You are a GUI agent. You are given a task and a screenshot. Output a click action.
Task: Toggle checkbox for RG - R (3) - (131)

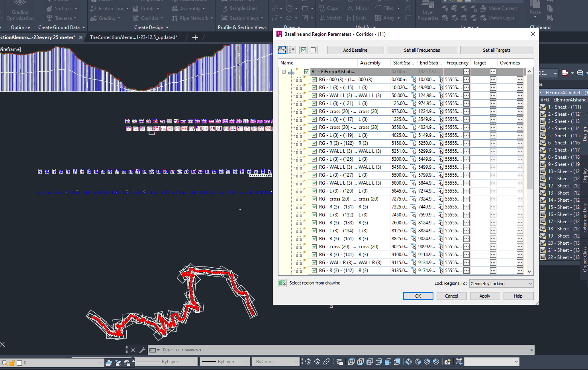(314, 207)
